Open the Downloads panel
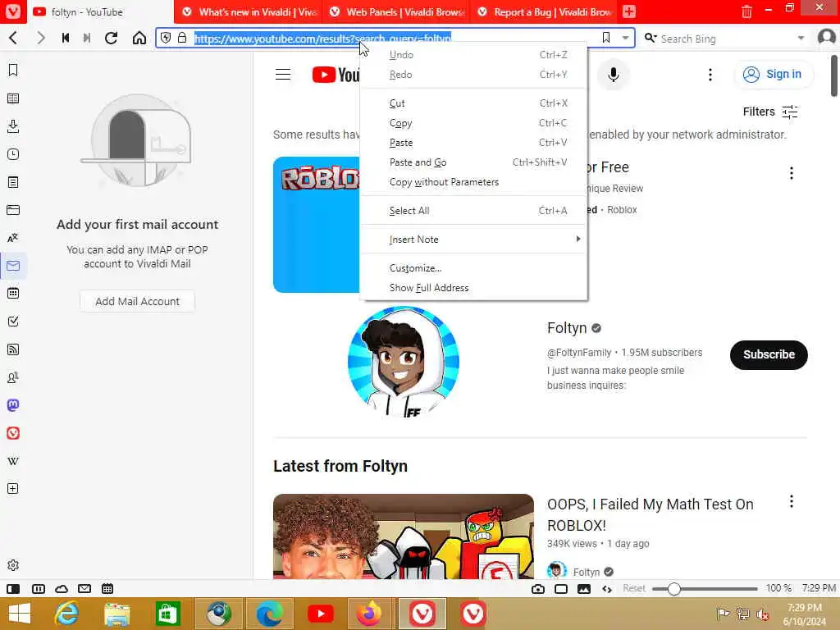 [13, 126]
